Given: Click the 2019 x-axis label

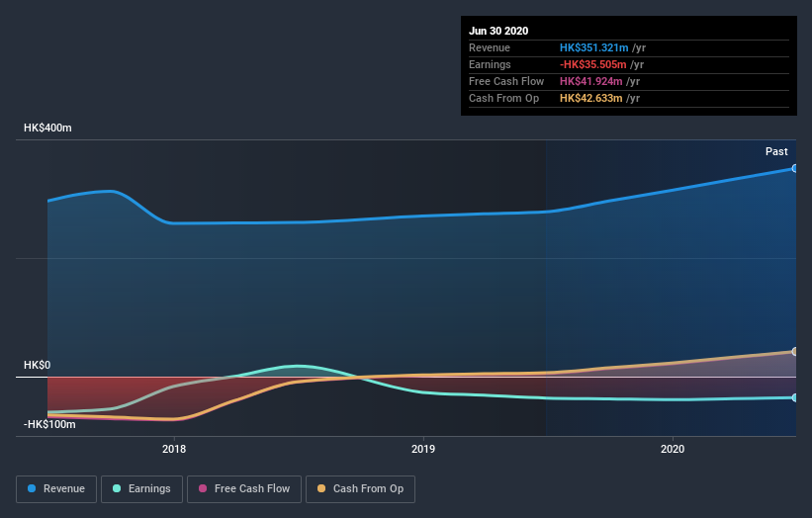Looking at the screenshot, I should point(423,449).
